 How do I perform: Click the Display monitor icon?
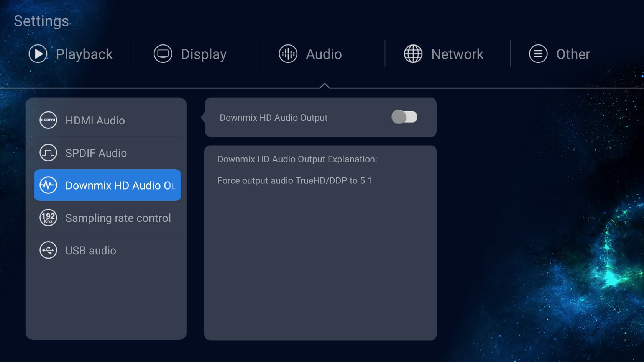163,54
